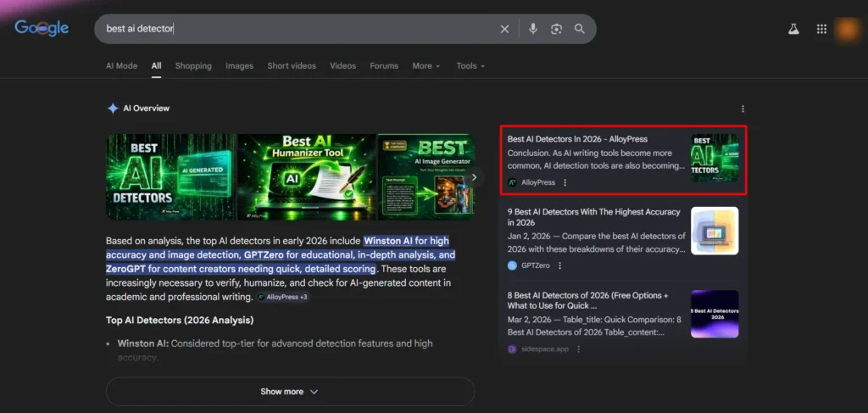Click the 'Winston AI:' bullet label
This screenshot has width=868, height=413.
[x=142, y=343]
